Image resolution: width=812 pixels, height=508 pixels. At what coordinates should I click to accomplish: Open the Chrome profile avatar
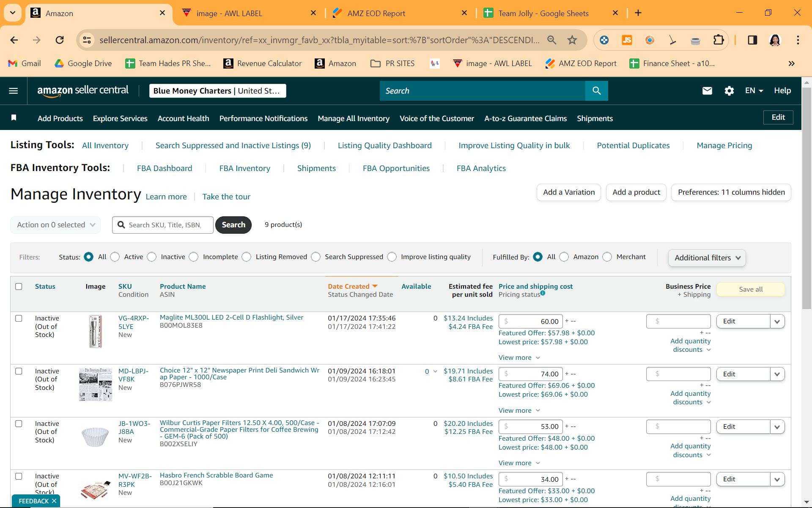tap(775, 40)
